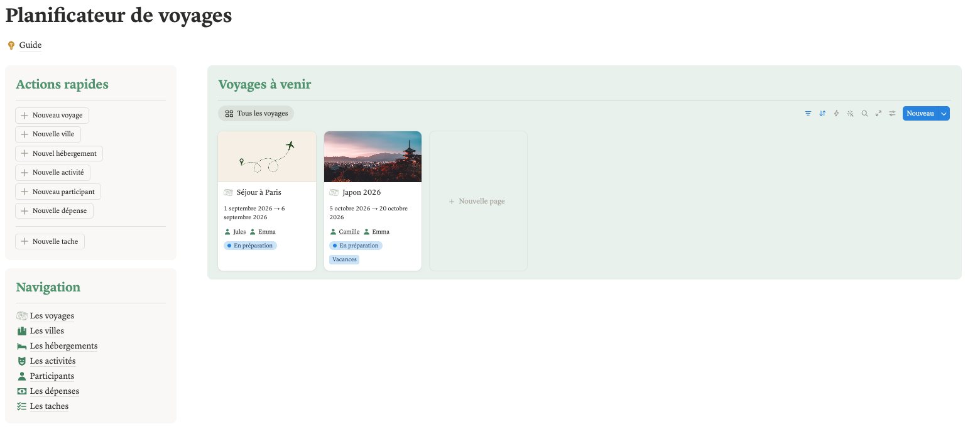Image resolution: width=980 pixels, height=429 pixels.
Task: Click the person icon next to Participants
Action: (x=22, y=376)
